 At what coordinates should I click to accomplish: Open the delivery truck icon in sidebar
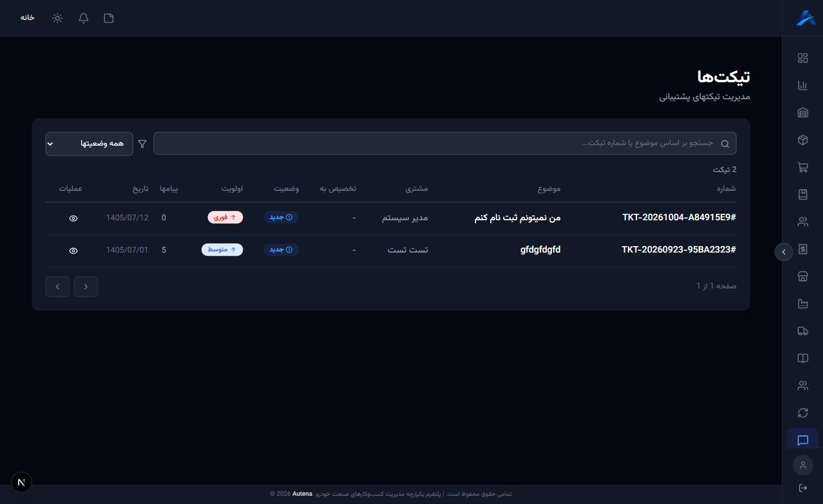[802, 331]
